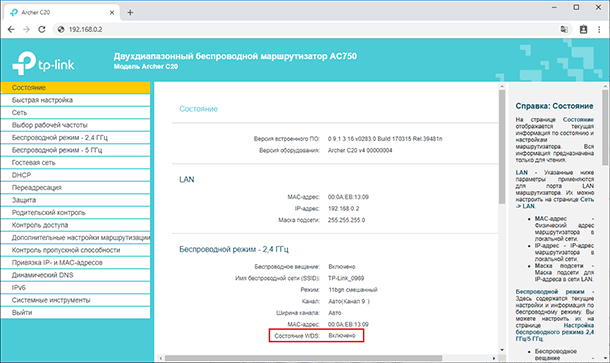Click the globe site info icon
Image resolution: width=610 pixels, height=363 pixels.
(x=61, y=29)
